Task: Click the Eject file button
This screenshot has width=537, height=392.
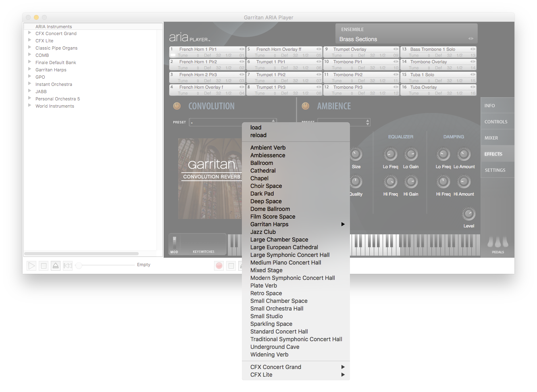Action: pyautogui.click(x=56, y=265)
